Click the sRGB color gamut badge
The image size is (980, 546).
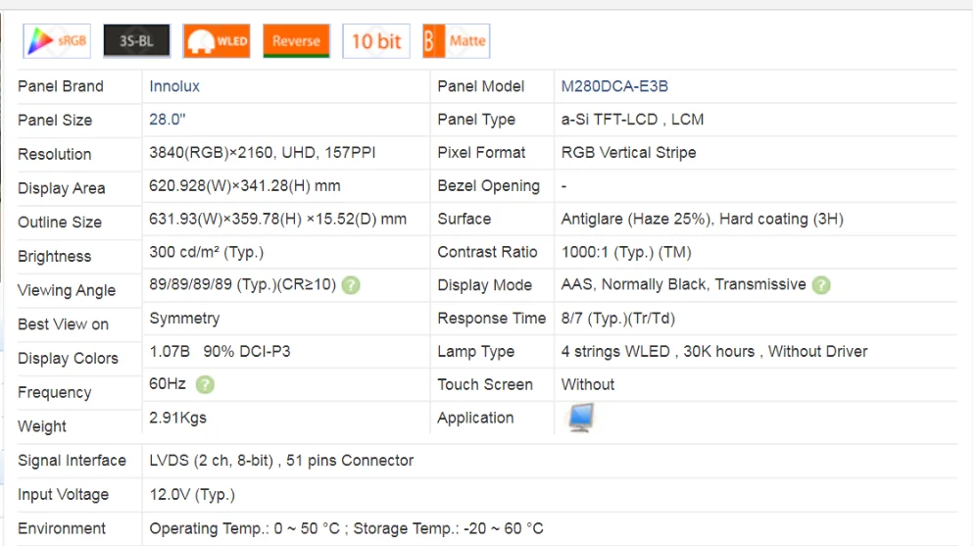57,41
